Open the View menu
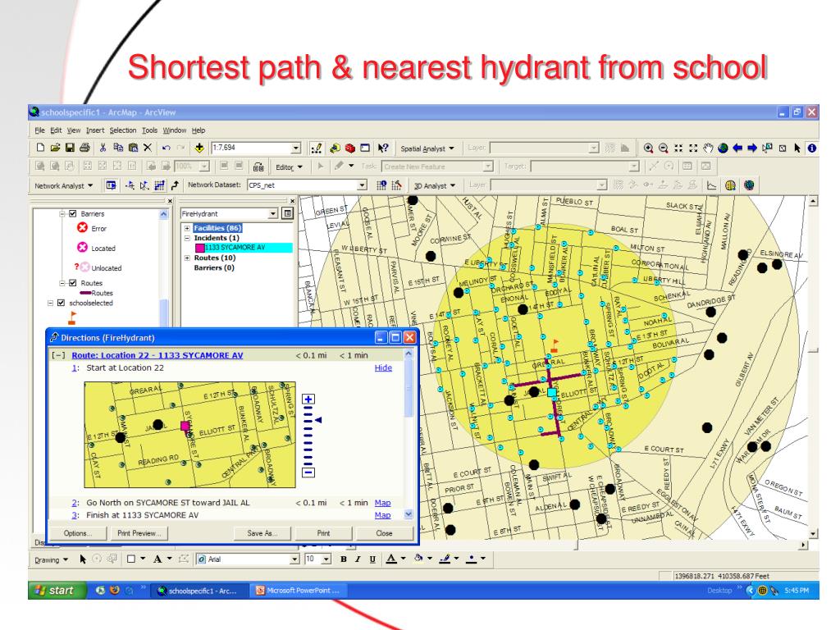This screenshot has height=630, width=840. tap(73, 130)
